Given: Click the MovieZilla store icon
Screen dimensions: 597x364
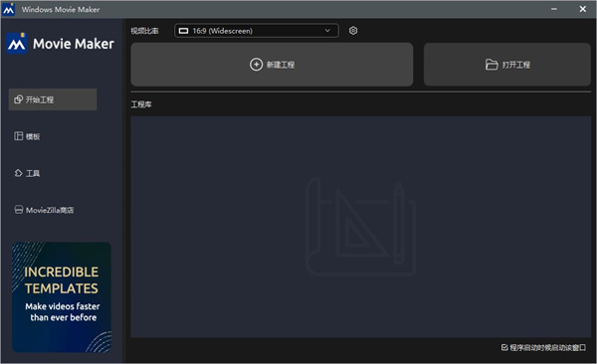Looking at the screenshot, I should tap(18, 210).
